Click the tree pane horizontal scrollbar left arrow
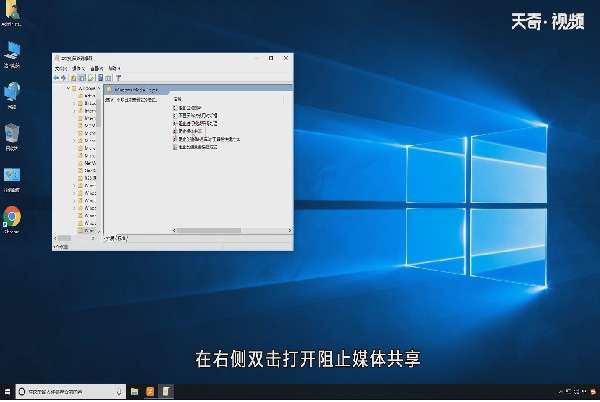This screenshot has height=402, width=600. click(x=55, y=238)
